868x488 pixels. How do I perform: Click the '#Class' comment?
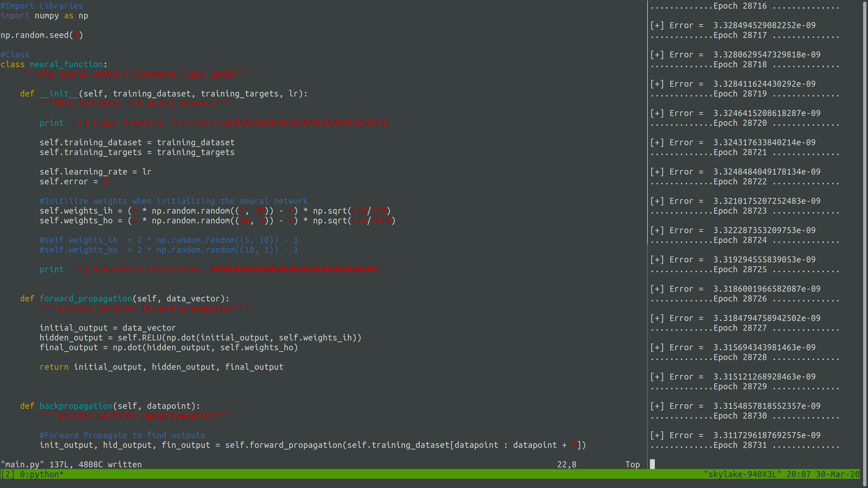point(15,54)
